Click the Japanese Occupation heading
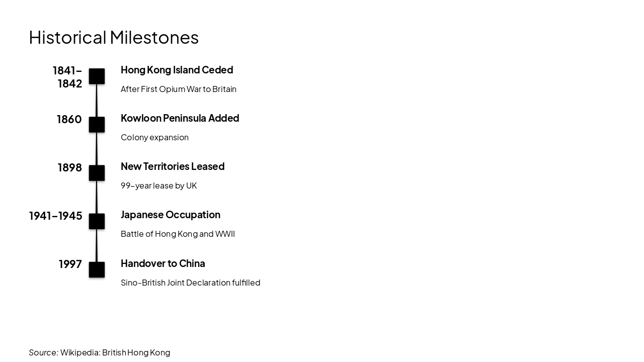The width and height of the screenshot is (644, 362). click(x=171, y=215)
